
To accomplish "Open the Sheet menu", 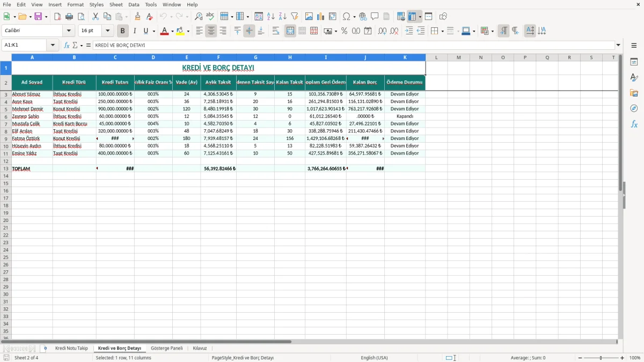I will 116,4.
